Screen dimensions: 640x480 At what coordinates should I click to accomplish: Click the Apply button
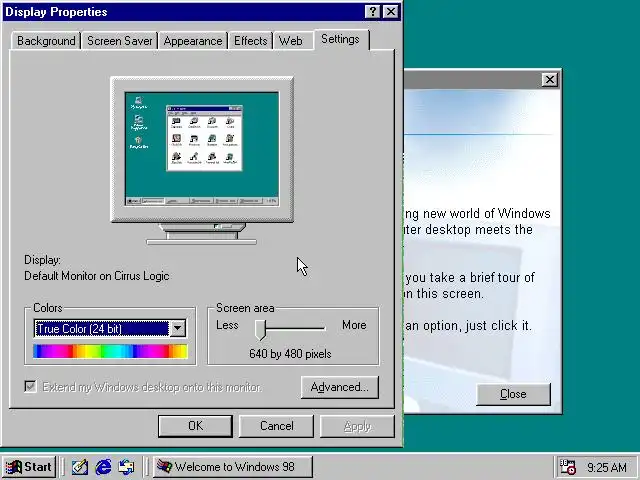pos(357,426)
